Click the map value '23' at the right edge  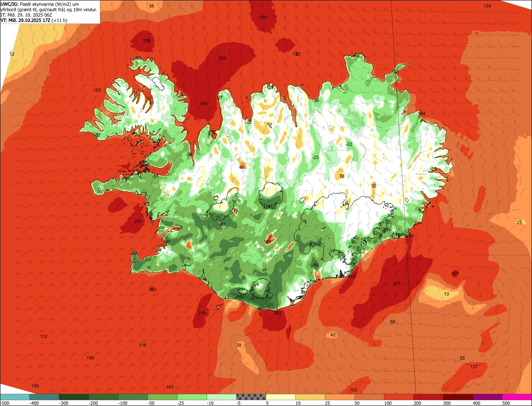[x=519, y=223]
